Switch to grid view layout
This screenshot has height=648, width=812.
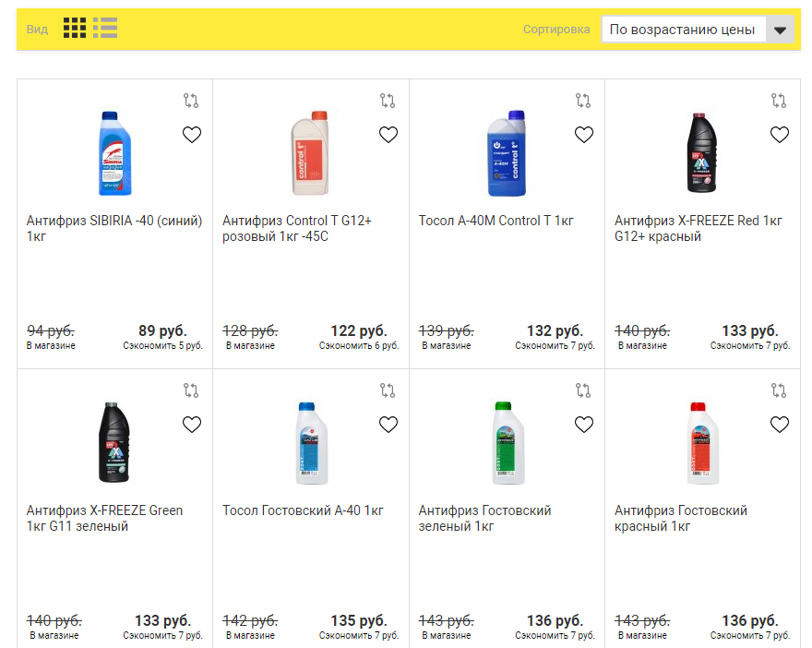click(x=75, y=28)
